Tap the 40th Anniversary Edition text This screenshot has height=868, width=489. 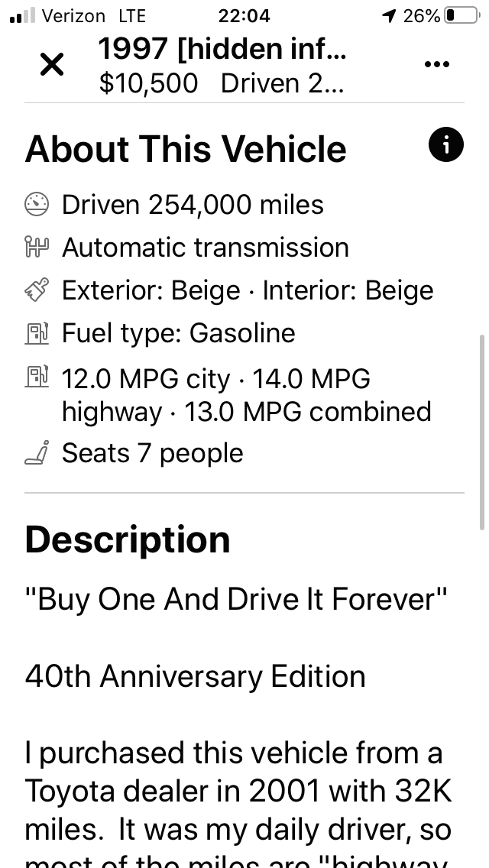click(x=195, y=676)
